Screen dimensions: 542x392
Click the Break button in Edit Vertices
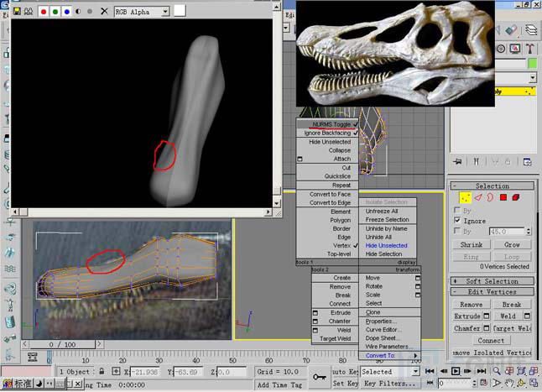click(512, 305)
